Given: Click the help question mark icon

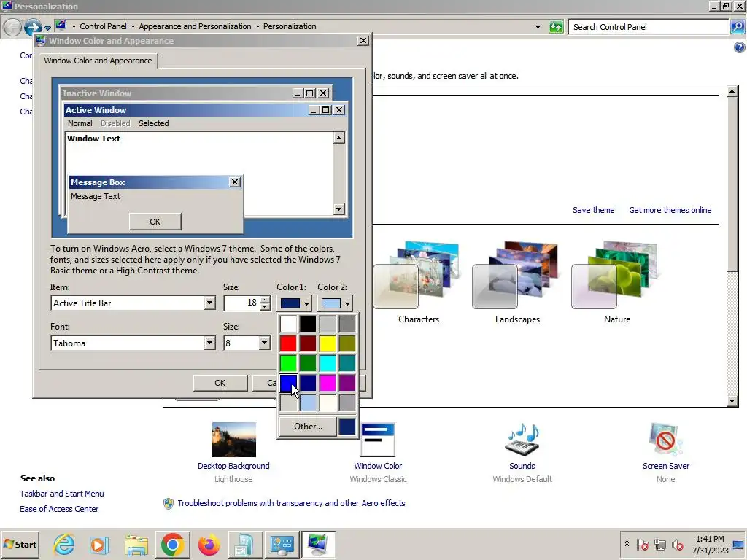Looking at the screenshot, I should [740, 47].
